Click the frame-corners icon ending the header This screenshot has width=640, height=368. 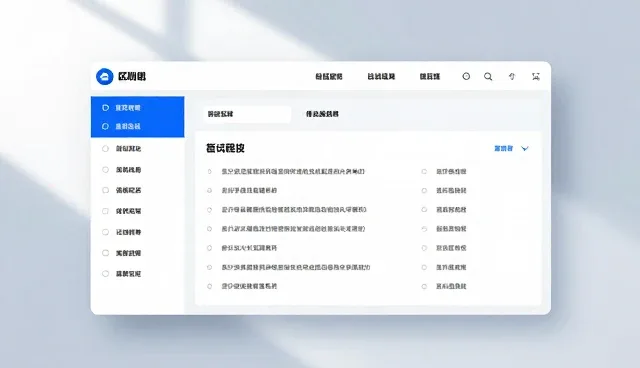click(536, 76)
